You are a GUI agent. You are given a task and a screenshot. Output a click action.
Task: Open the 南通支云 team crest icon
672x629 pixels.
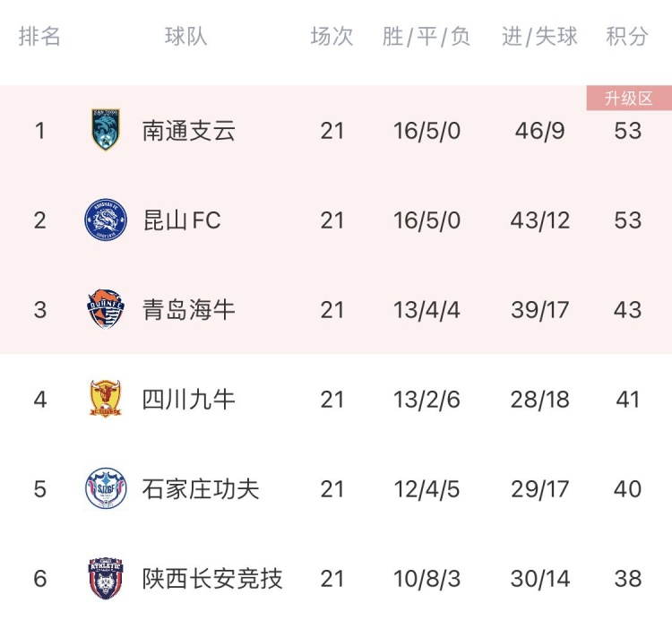tap(106, 130)
